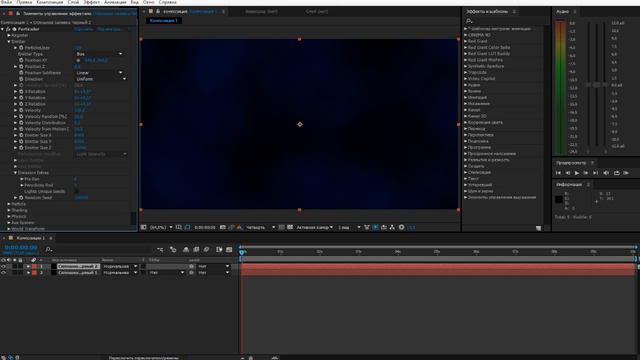The width and height of the screenshot is (640, 360).
Task: Expand the Red Giant Color Suite category
Action: click(465, 47)
